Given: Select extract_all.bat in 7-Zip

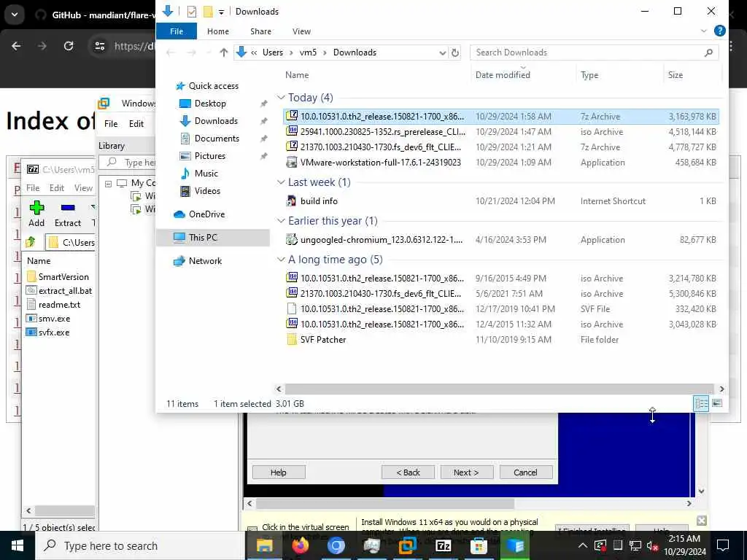Looking at the screenshot, I should click(x=59, y=290).
